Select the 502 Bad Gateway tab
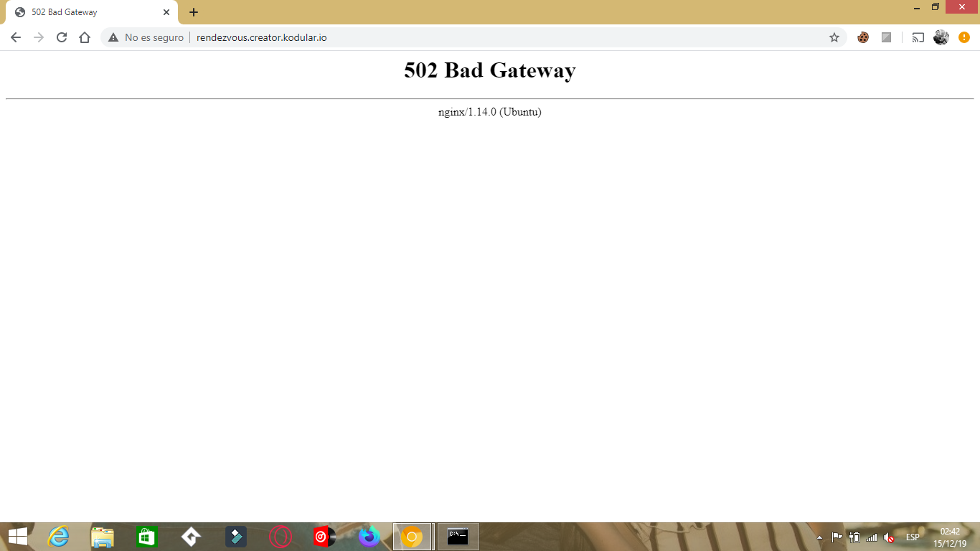 click(x=92, y=12)
